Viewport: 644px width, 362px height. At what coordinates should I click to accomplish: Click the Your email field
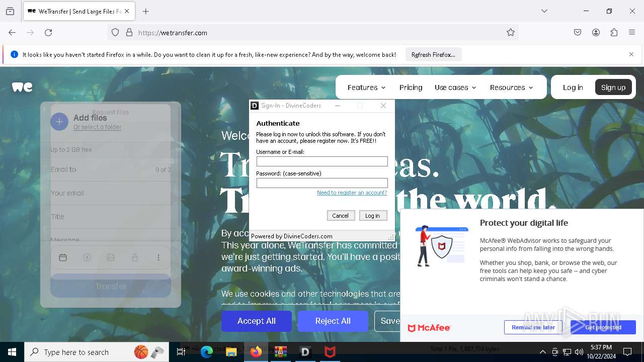111,193
